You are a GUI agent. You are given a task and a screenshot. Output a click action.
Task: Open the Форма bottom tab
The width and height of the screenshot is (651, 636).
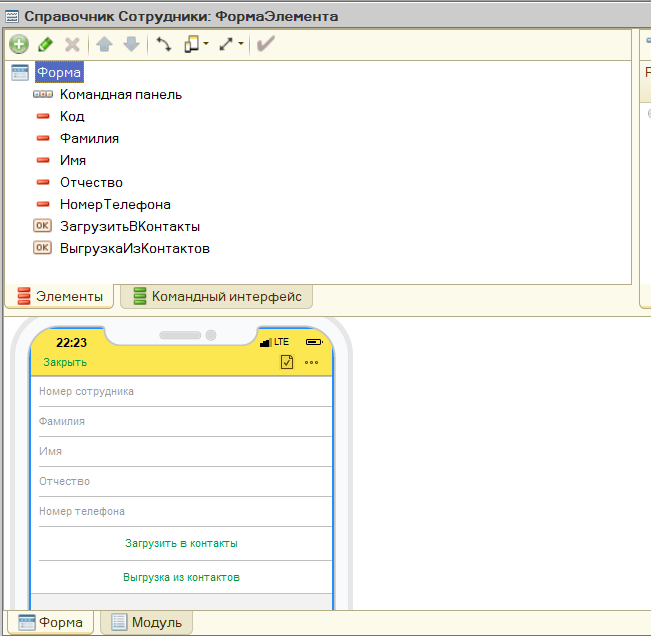50,622
